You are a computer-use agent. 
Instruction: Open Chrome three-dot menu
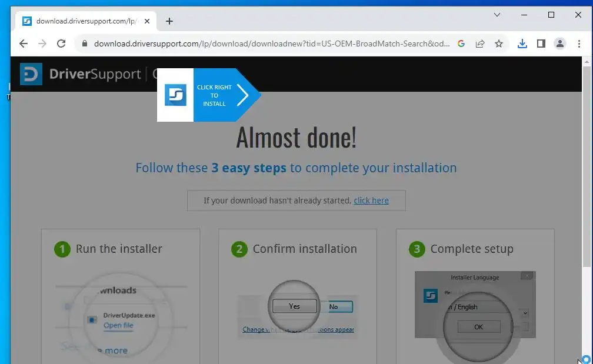(x=579, y=44)
